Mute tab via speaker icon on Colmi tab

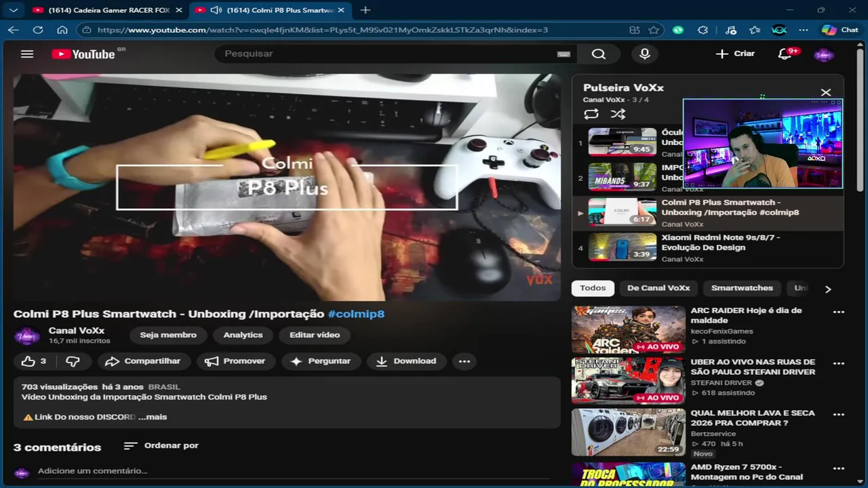(x=216, y=10)
